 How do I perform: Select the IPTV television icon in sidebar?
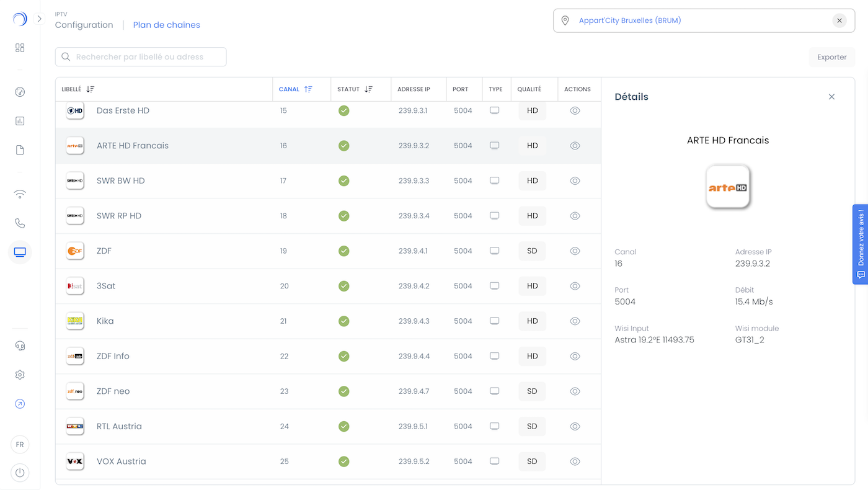pyautogui.click(x=20, y=252)
